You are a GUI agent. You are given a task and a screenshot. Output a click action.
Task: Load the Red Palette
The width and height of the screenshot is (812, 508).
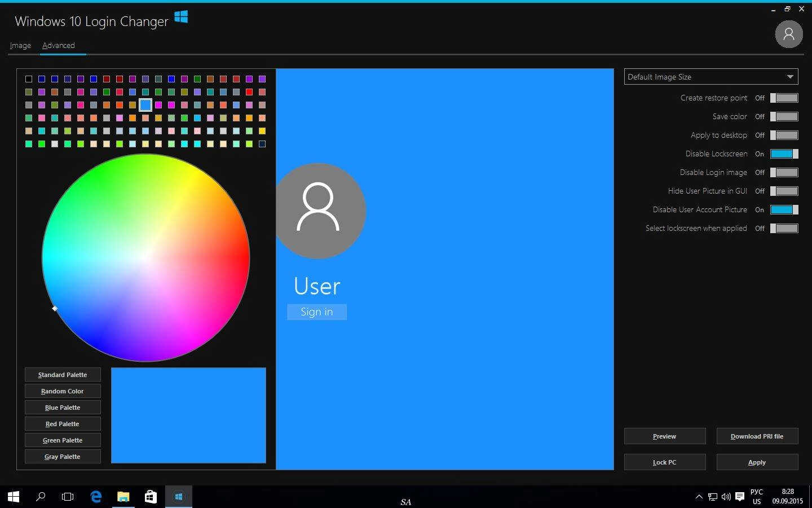pyautogui.click(x=63, y=424)
